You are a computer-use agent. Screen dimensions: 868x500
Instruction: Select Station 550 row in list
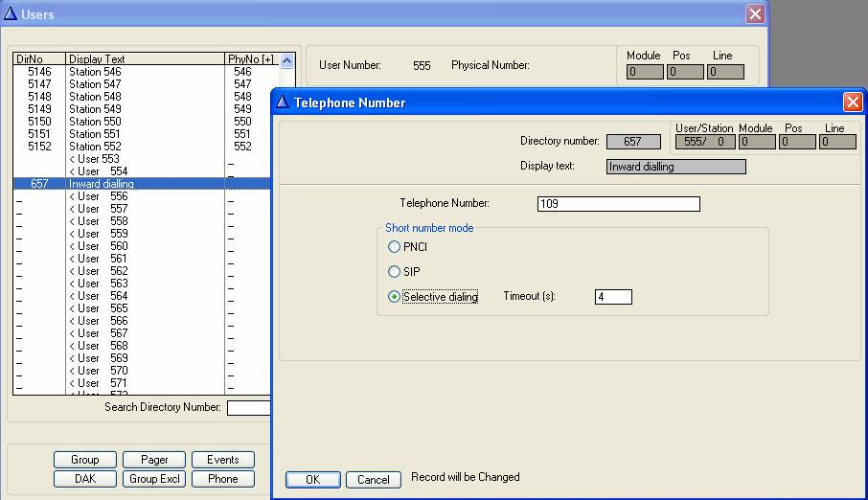pyautogui.click(x=95, y=122)
